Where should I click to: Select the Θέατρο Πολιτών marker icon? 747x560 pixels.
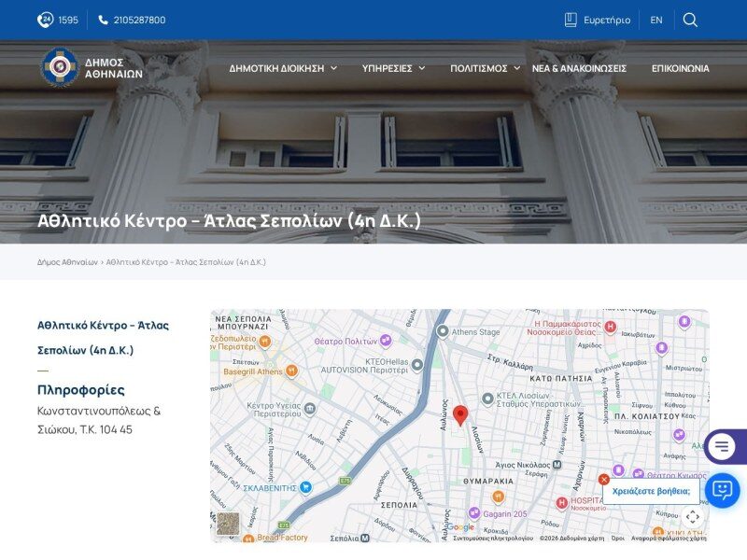pos(386,340)
